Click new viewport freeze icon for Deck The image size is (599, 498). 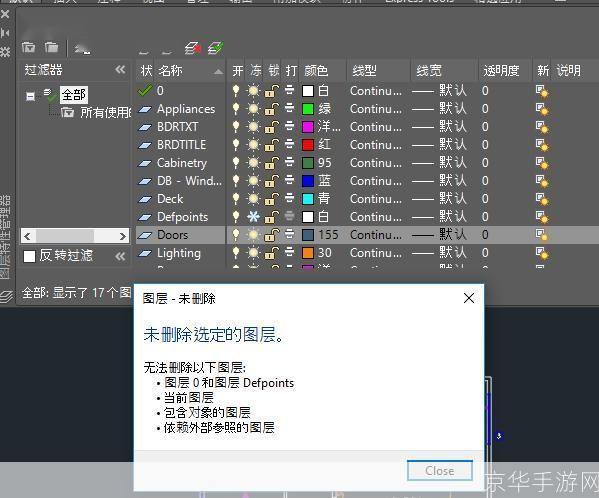(542, 199)
